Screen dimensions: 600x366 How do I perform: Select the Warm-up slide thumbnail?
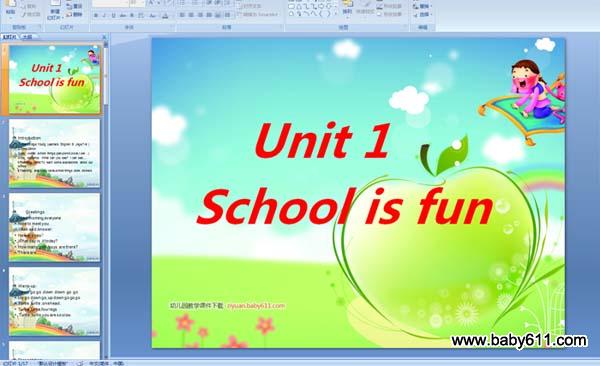pos(54,301)
